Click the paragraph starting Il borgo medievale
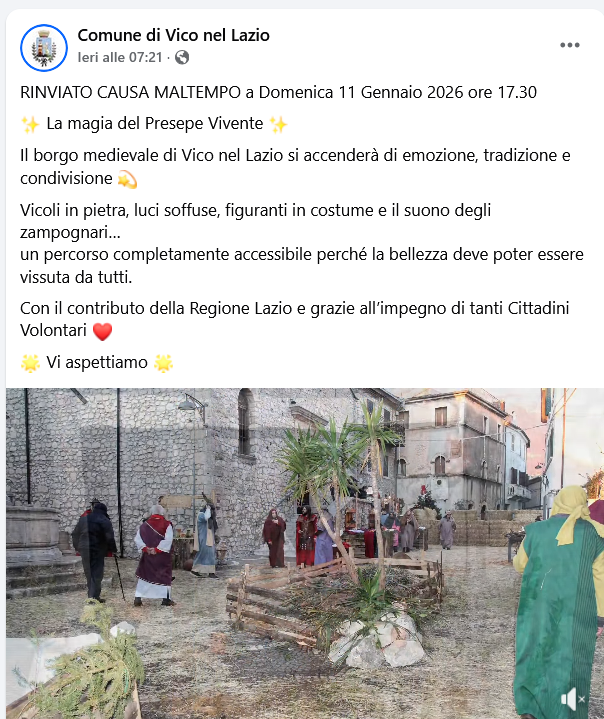 click(295, 167)
